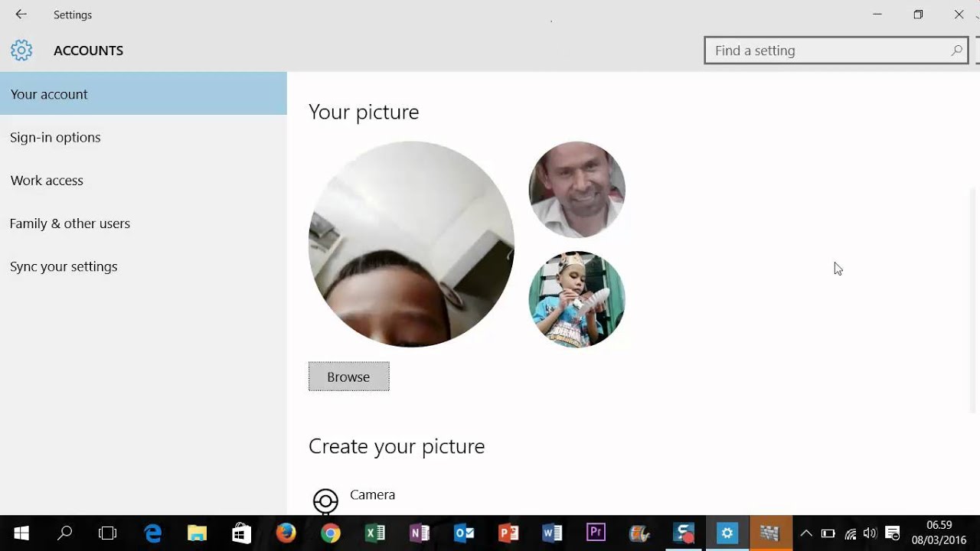Open Work access settings
The width and height of the screenshot is (980, 551).
(x=143, y=180)
